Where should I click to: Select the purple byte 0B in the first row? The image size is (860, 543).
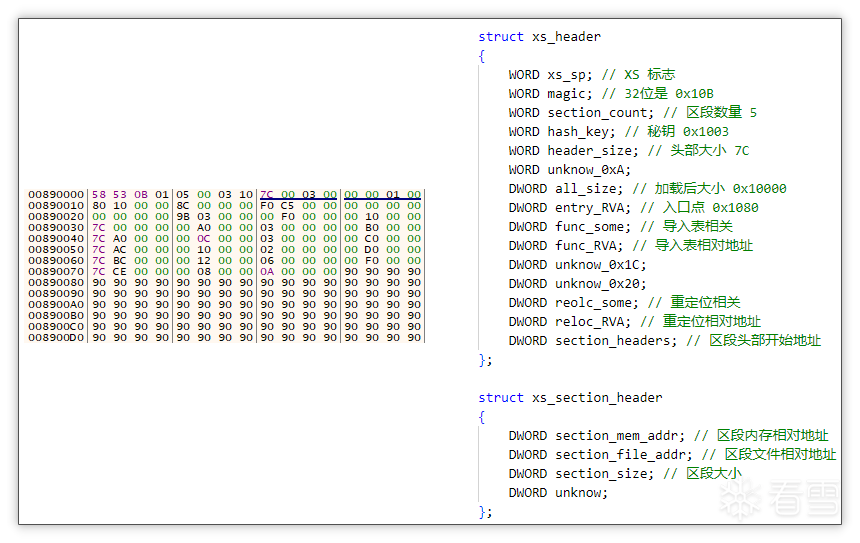coord(141,195)
